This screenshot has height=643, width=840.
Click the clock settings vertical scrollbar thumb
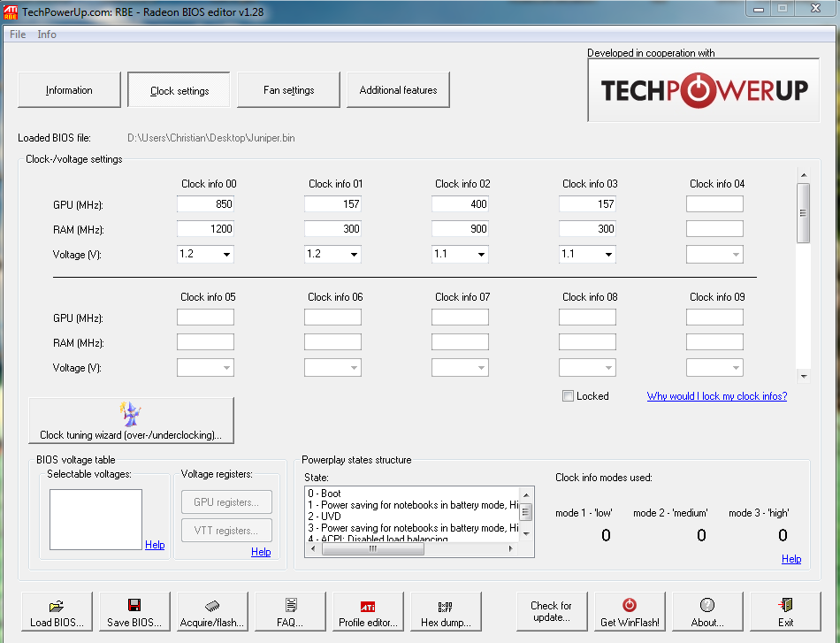(803, 213)
